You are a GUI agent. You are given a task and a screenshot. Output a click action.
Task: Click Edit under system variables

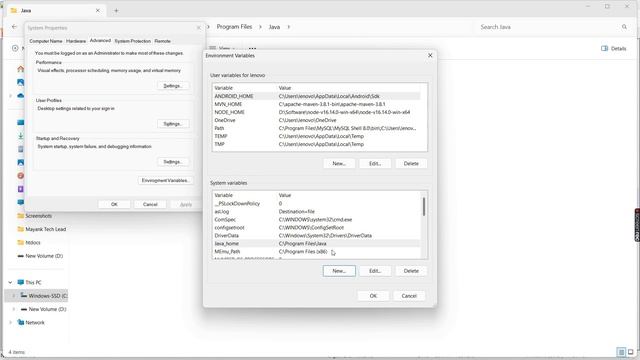[375, 271]
